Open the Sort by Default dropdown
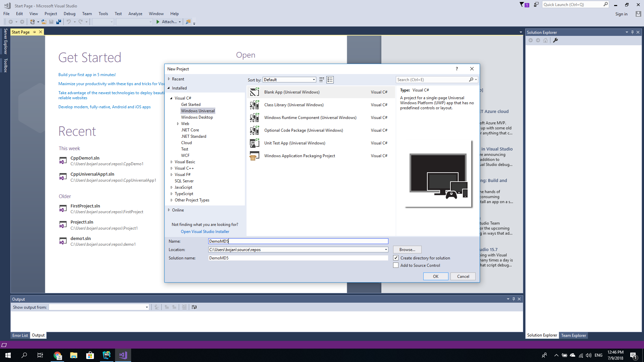Viewport: 644px width, 362px height. [314, 80]
